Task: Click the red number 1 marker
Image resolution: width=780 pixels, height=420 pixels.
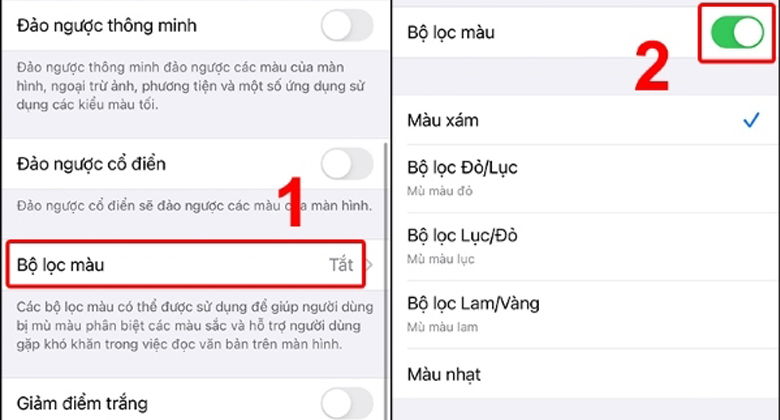Action: (290, 202)
